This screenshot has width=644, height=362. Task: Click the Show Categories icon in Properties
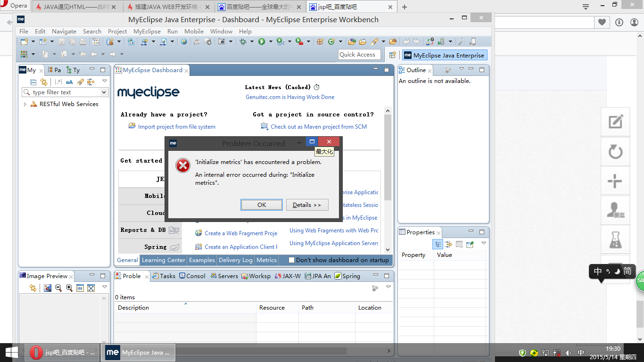click(x=438, y=244)
